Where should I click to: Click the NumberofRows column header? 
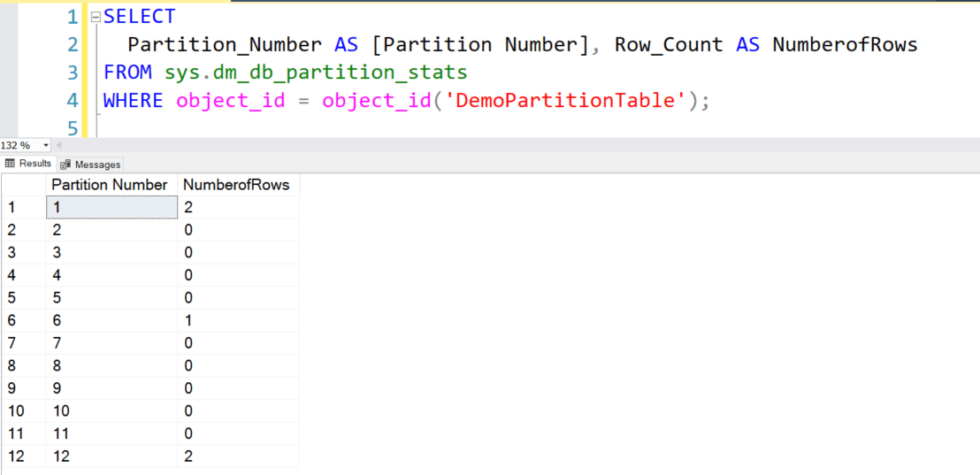(x=238, y=185)
